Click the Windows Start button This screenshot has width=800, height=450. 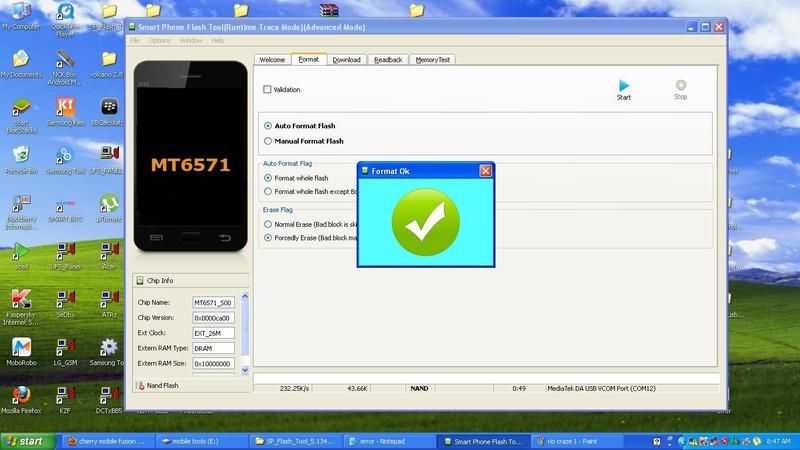pyautogui.click(x=28, y=441)
